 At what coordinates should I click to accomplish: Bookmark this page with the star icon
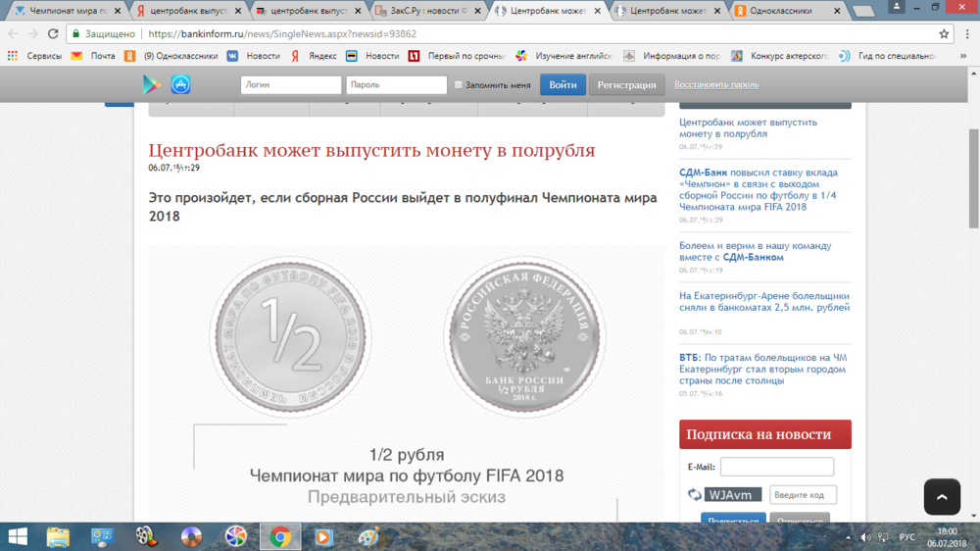pos(944,33)
